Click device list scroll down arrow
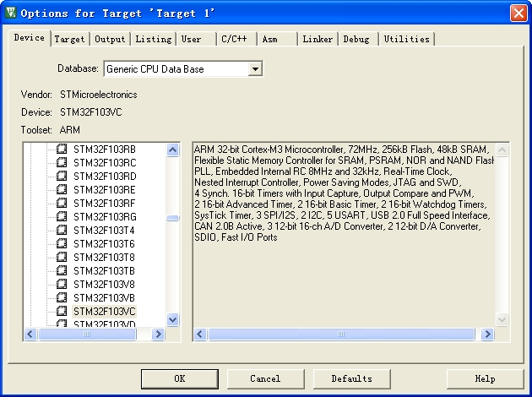 point(173,319)
